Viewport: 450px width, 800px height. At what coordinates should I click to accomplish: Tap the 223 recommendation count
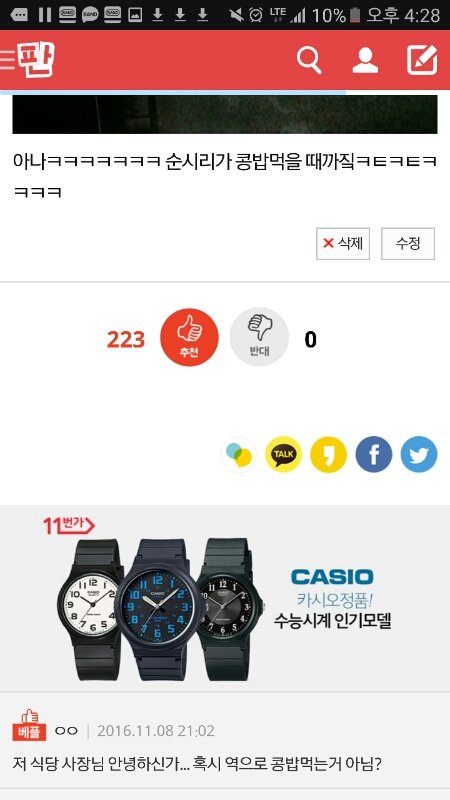click(x=126, y=340)
